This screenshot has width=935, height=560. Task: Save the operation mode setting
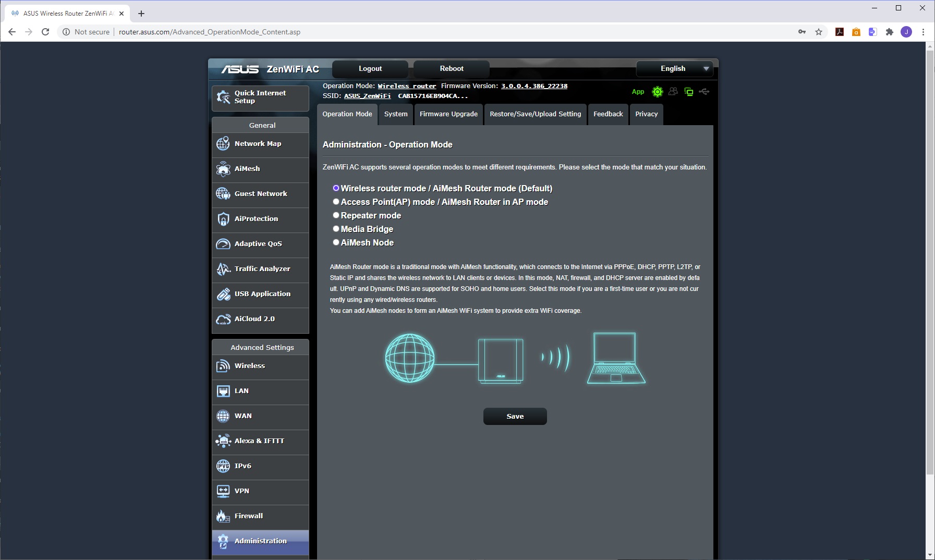(x=515, y=416)
